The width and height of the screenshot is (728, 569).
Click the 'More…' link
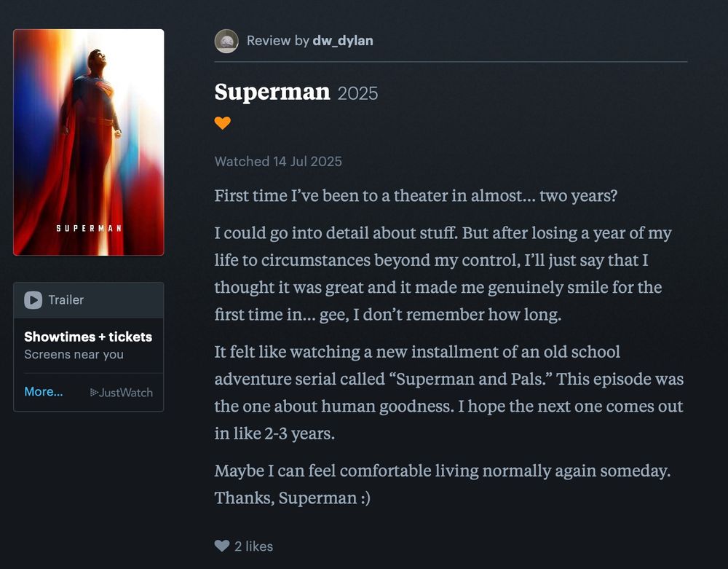click(x=42, y=391)
